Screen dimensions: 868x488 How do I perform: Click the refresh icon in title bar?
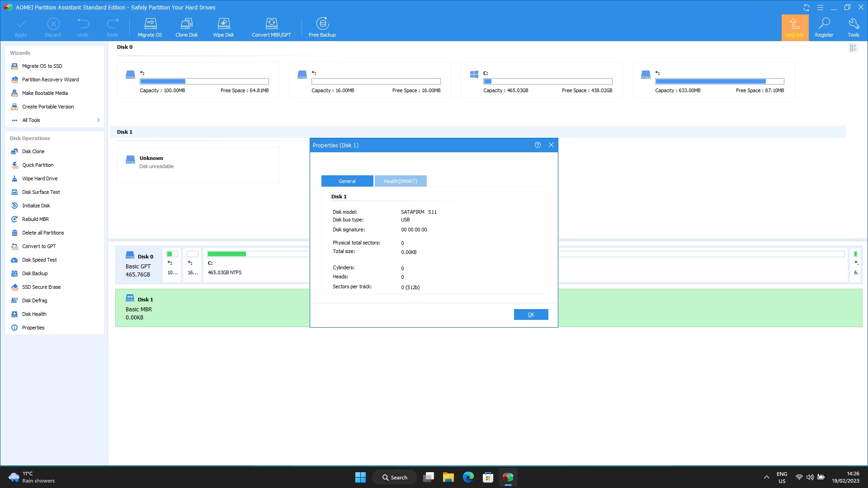807,7
